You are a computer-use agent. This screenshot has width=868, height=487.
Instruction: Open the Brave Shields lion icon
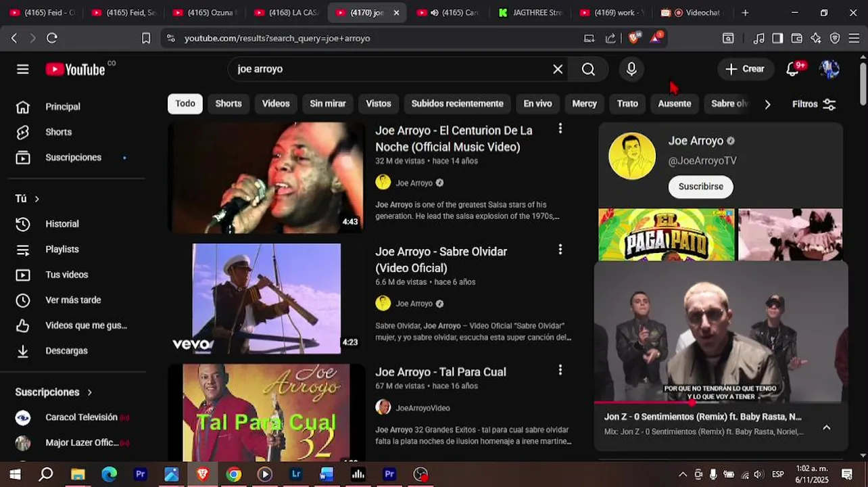tap(633, 39)
